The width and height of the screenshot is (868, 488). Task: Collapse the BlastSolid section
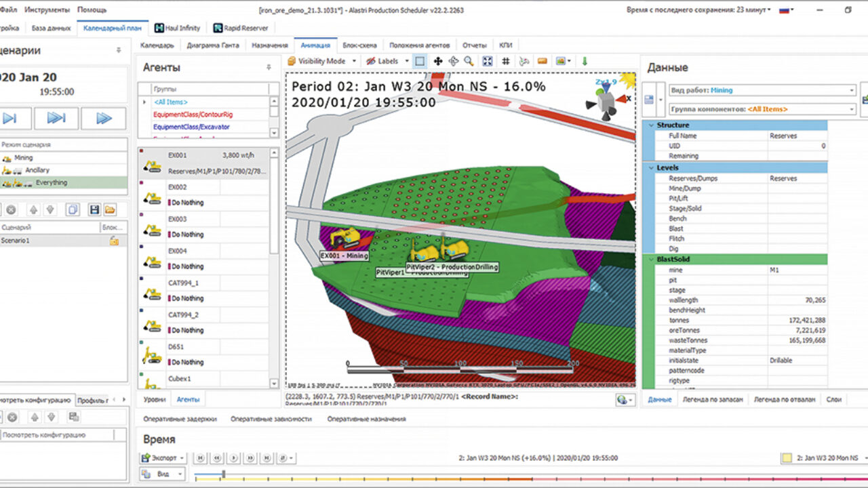click(650, 259)
